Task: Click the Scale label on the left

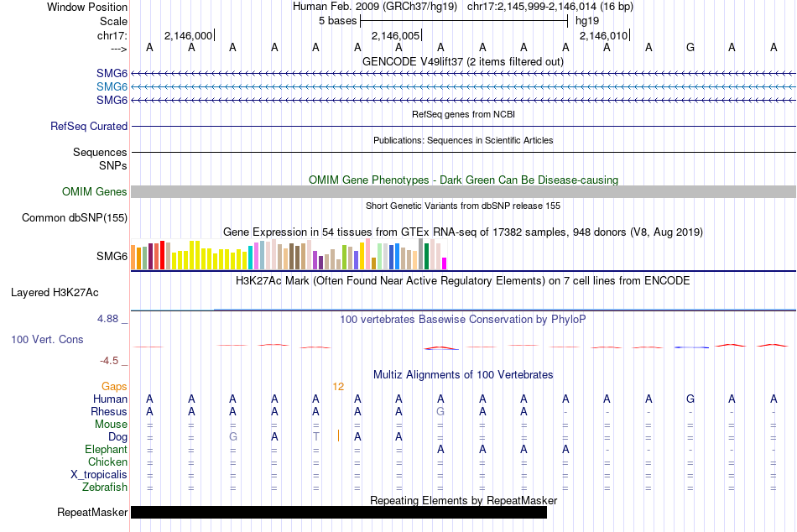Action: pyautogui.click(x=113, y=21)
